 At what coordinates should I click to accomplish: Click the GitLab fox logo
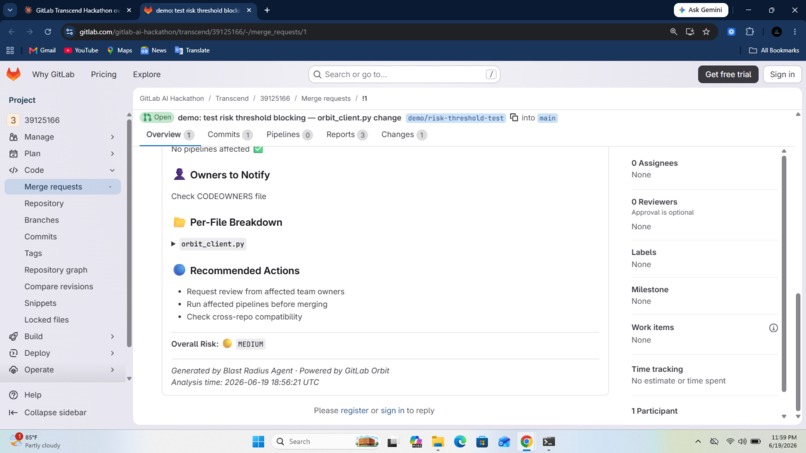(x=14, y=74)
